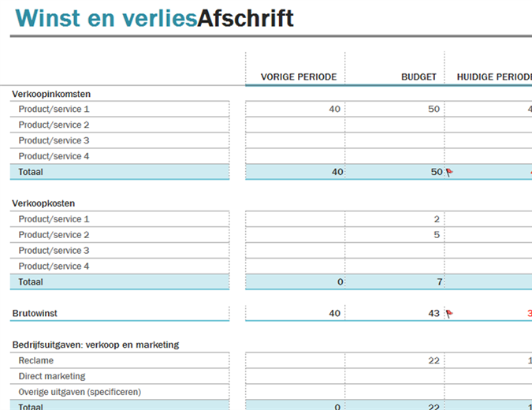Click Budget value 50 for Verkoopinkomsten Product/service 1
The width and height of the screenshot is (532, 410).
point(434,110)
